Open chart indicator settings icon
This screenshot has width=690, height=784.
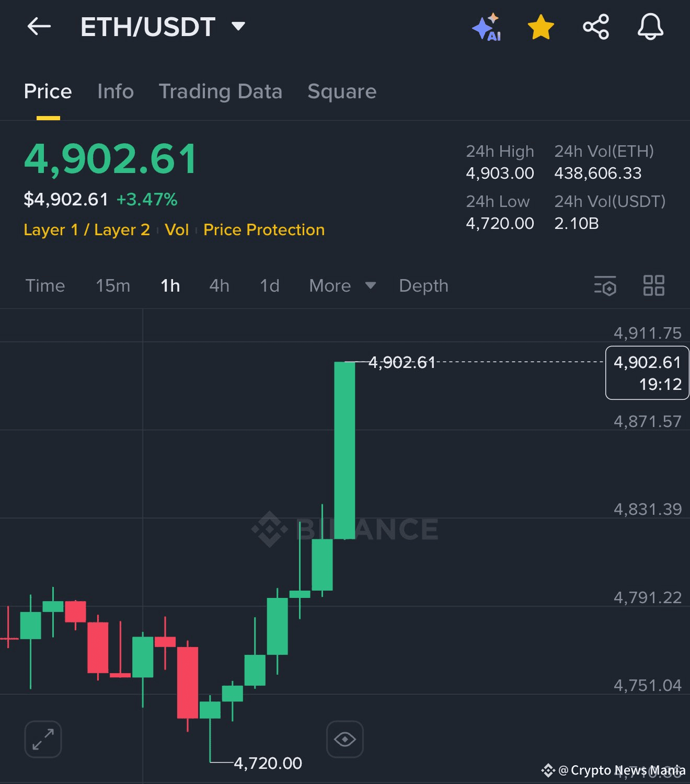[x=605, y=285]
